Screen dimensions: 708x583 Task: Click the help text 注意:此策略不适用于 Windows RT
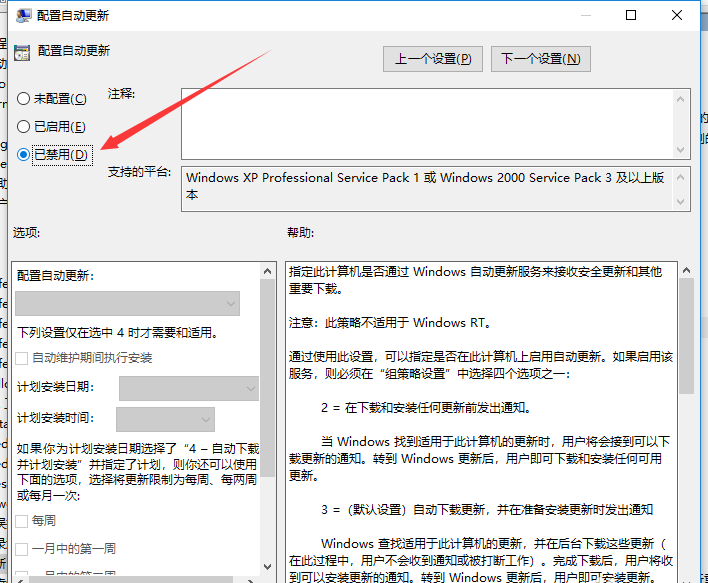(x=390, y=323)
